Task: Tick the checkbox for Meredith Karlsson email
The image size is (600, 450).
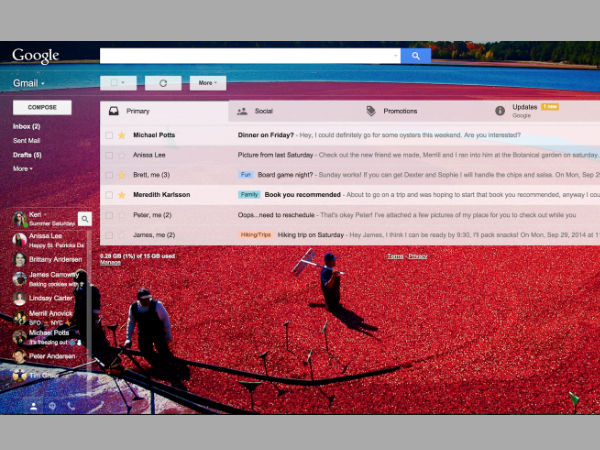Action: [109, 194]
